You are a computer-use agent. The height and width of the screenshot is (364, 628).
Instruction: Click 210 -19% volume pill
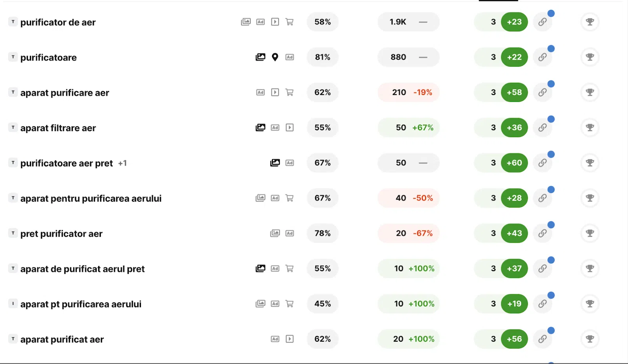pyautogui.click(x=409, y=93)
